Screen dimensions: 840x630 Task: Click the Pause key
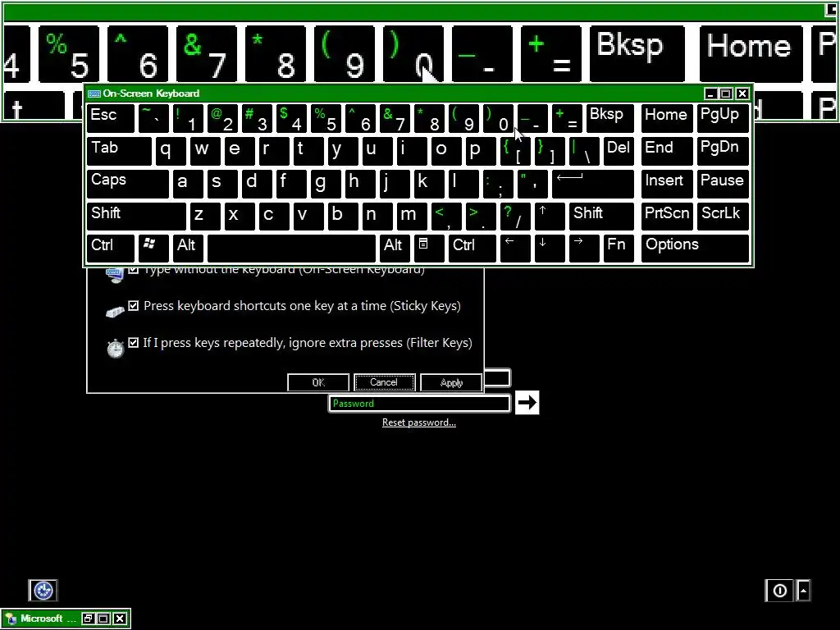click(722, 185)
